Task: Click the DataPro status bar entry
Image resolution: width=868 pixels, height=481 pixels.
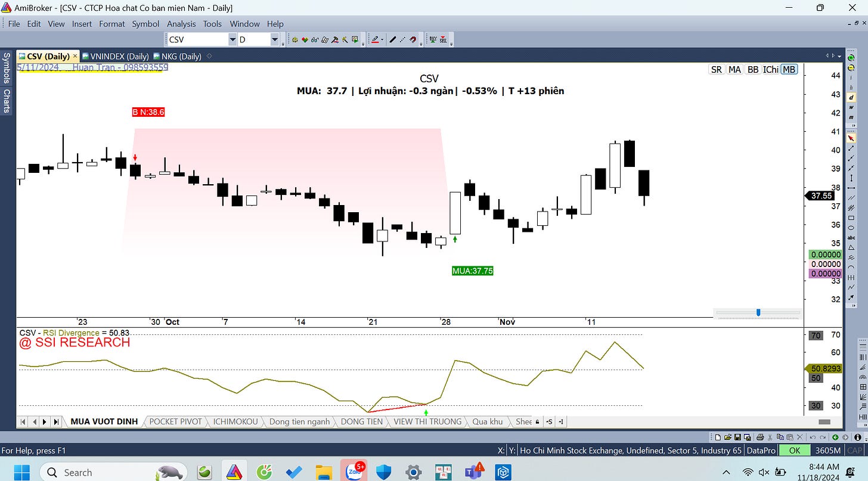Action: pos(761,451)
